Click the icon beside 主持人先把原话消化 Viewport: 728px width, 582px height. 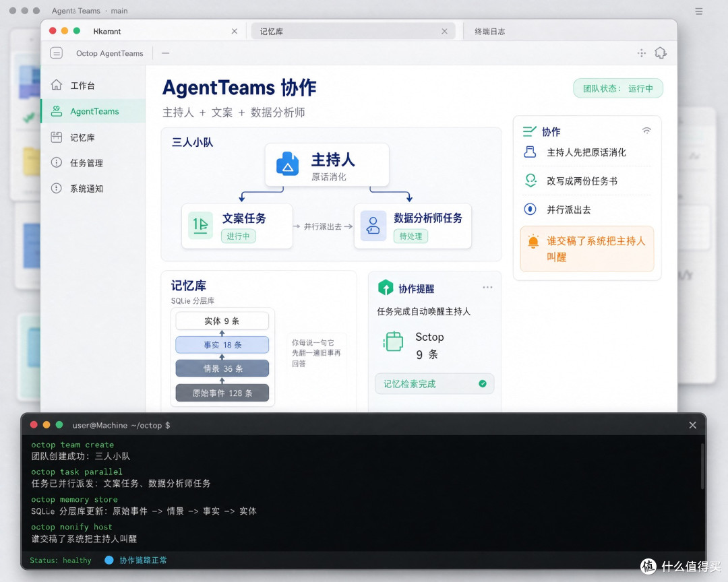530,152
